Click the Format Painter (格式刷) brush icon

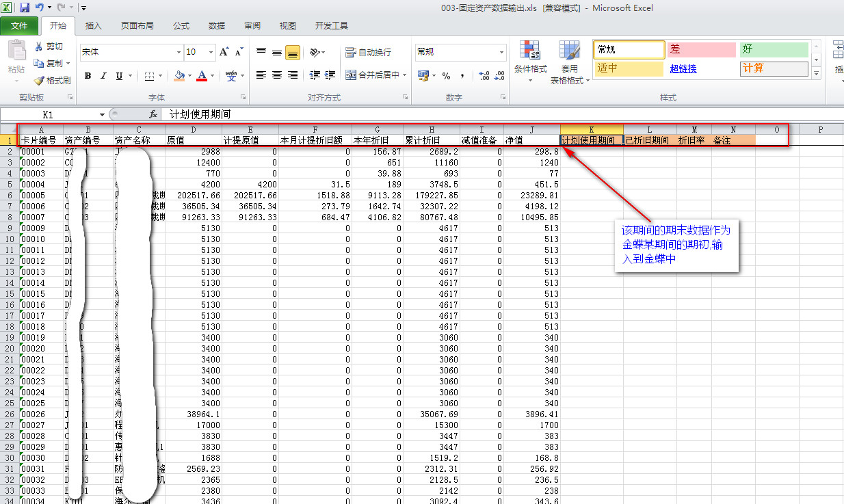pos(39,80)
